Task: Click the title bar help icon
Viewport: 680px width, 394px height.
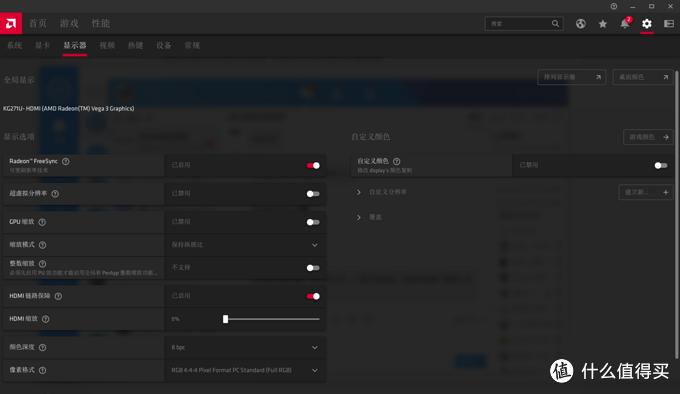Action: [614, 6]
